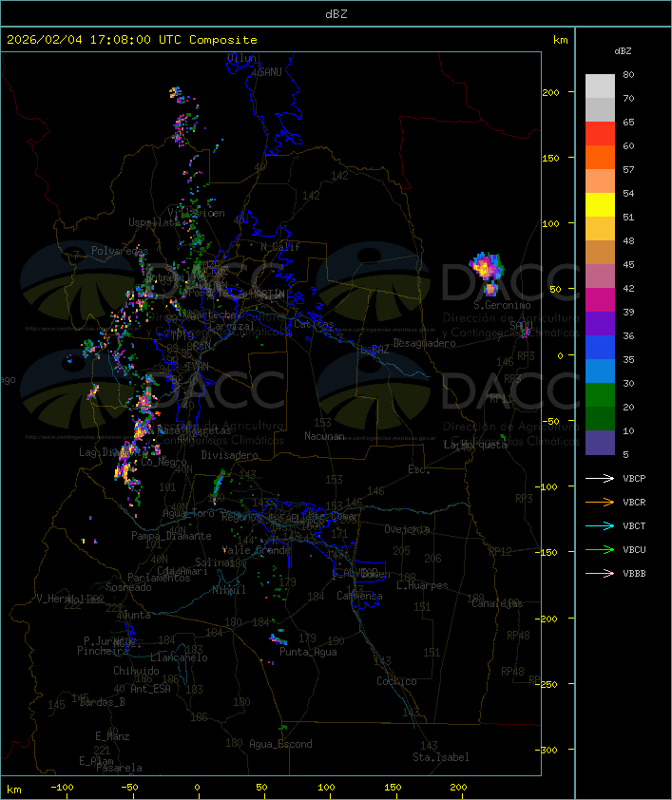Pick the bright yellow 51-54 dBZ swatch
672x800 pixels.
pyautogui.click(x=600, y=204)
